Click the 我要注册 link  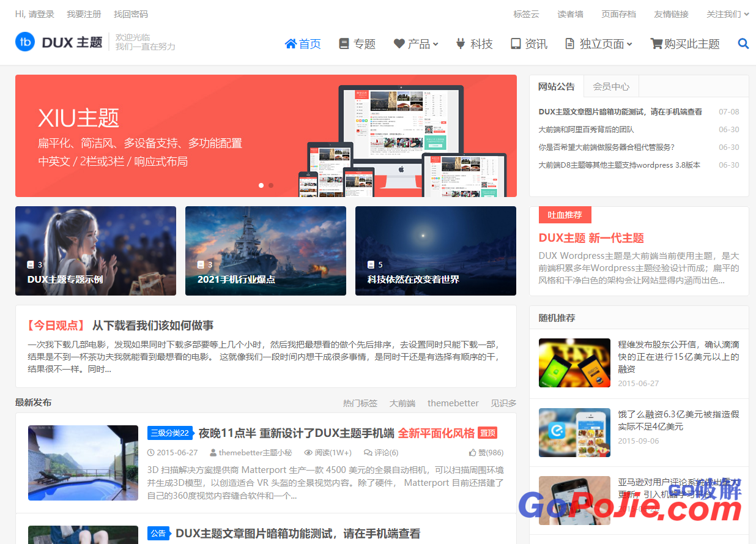coord(84,14)
